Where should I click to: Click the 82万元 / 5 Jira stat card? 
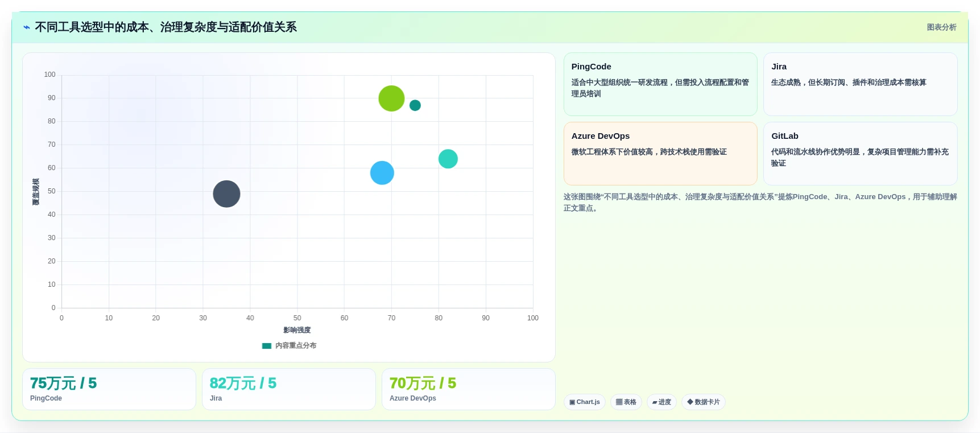(289, 389)
